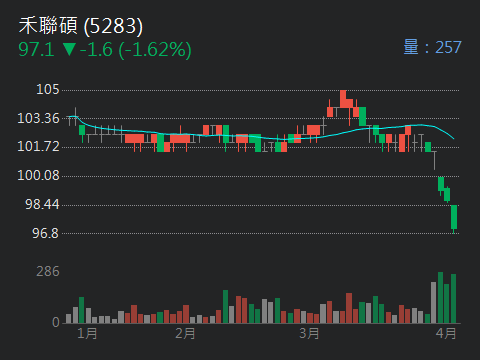Select the stock title 禾聯碩 (5283)

tap(81, 26)
